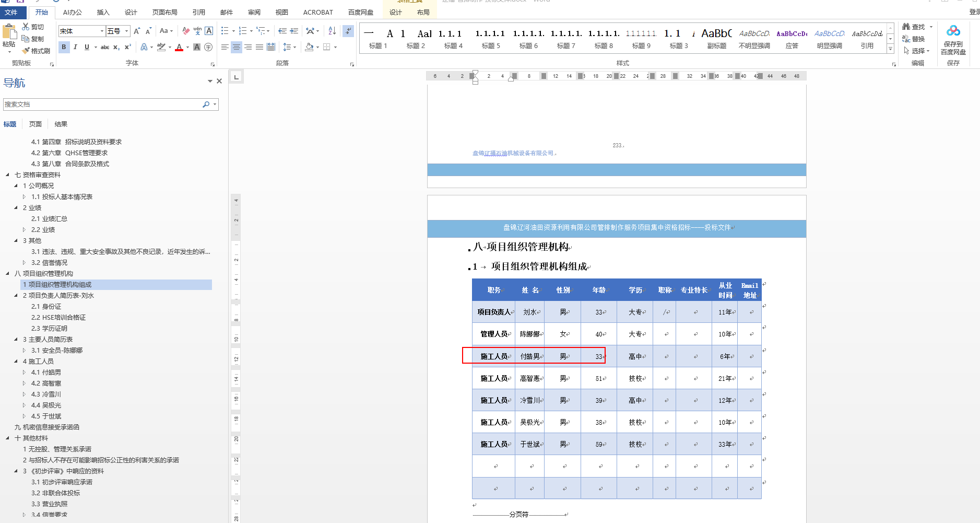Click the Paste (粘贴) clipboard icon
The width and height of the screenshot is (980, 523).
pos(9,32)
